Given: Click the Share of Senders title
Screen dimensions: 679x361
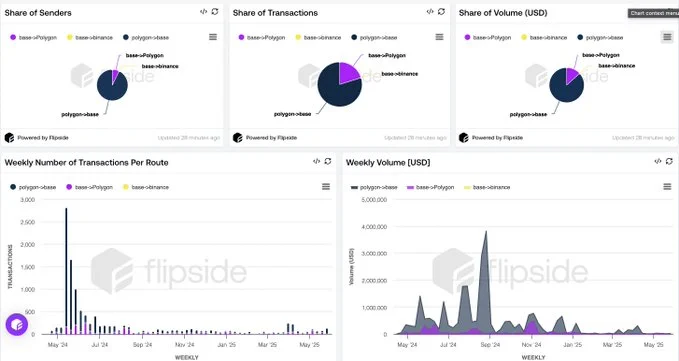Looking at the screenshot, I should pyautogui.click(x=38, y=13).
